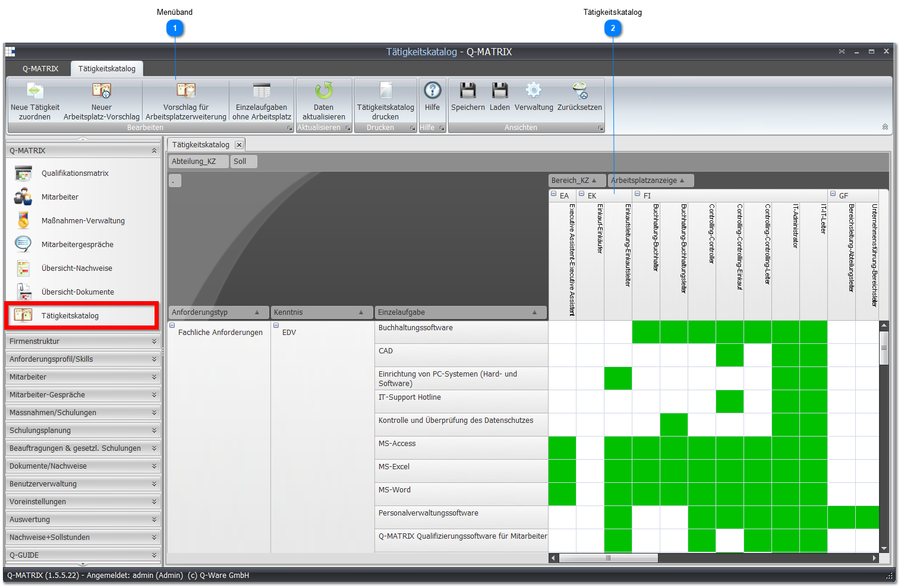Collapse the ribbon with the arrow icon
Viewport: 901px width, 588px height.
885,127
